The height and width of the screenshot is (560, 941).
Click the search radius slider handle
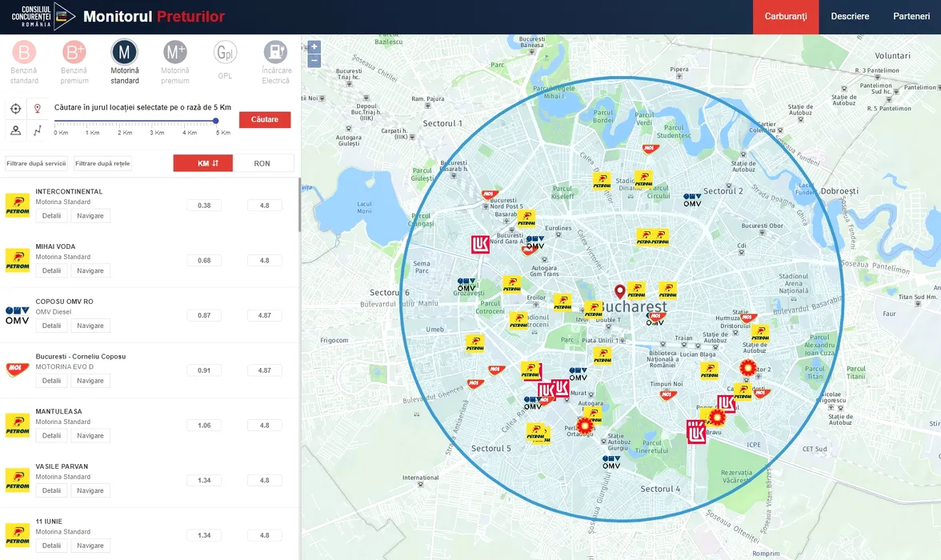(x=215, y=122)
